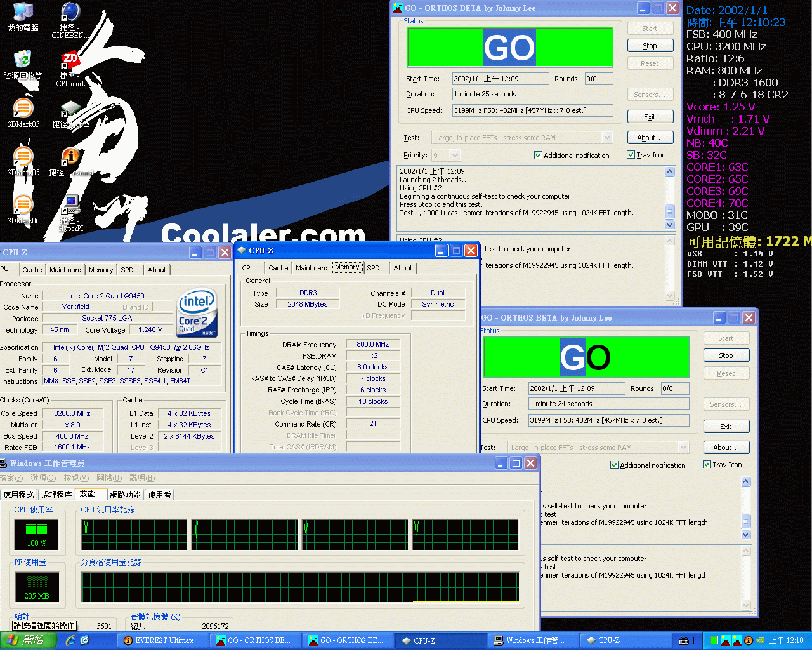Viewport: 812px width, 650px height.
Task: Click scroll-up arrow in lower ORTHOS log pane
Action: pyautogui.click(x=746, y=482)
